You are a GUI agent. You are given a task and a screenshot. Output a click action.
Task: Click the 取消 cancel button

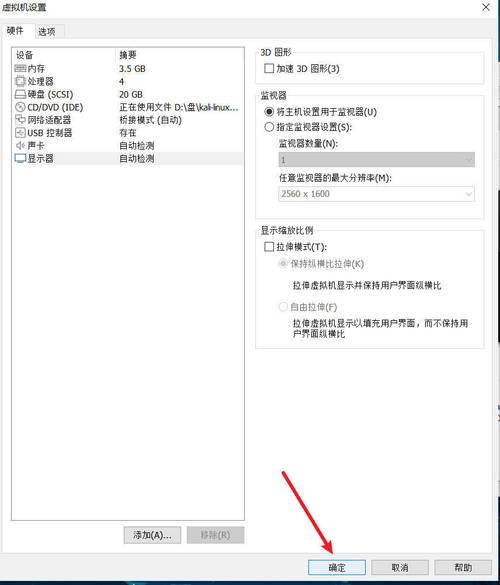(x=400, y=568)
